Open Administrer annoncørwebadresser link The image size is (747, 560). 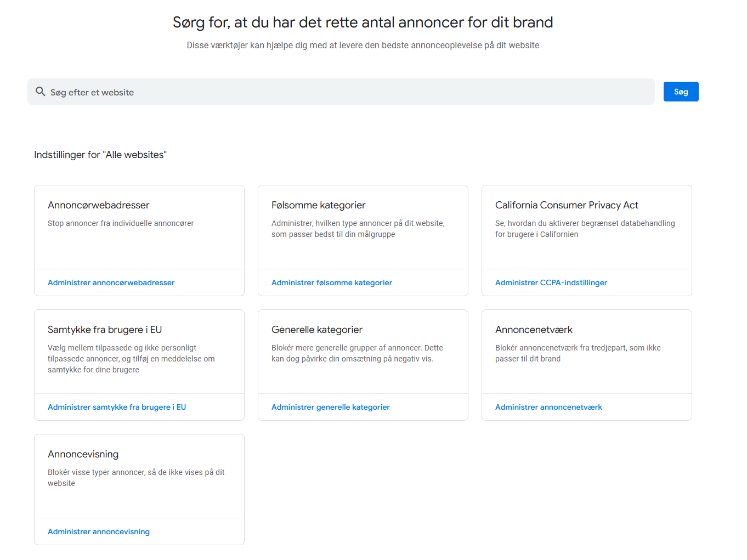(x=111, y=282)
